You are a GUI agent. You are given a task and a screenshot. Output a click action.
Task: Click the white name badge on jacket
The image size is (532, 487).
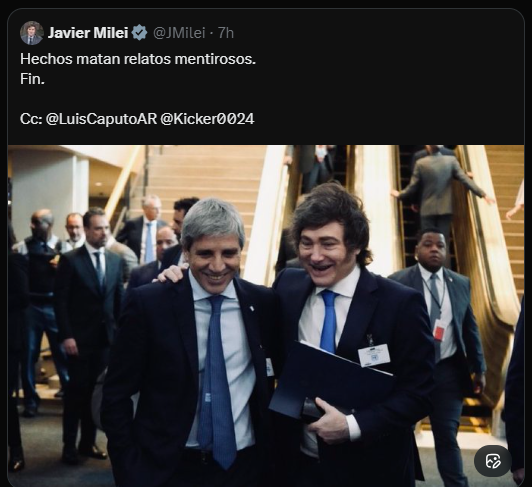tap(374, 355)
